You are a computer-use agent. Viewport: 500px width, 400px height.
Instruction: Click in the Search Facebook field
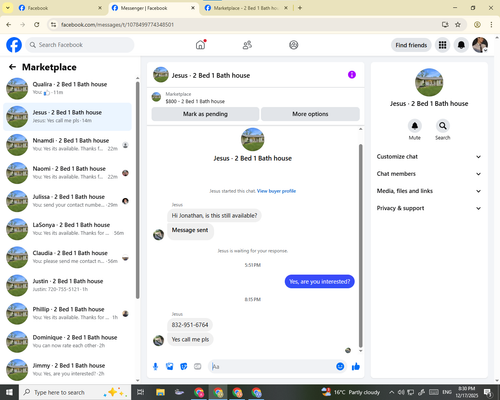(x=80, y=45)
